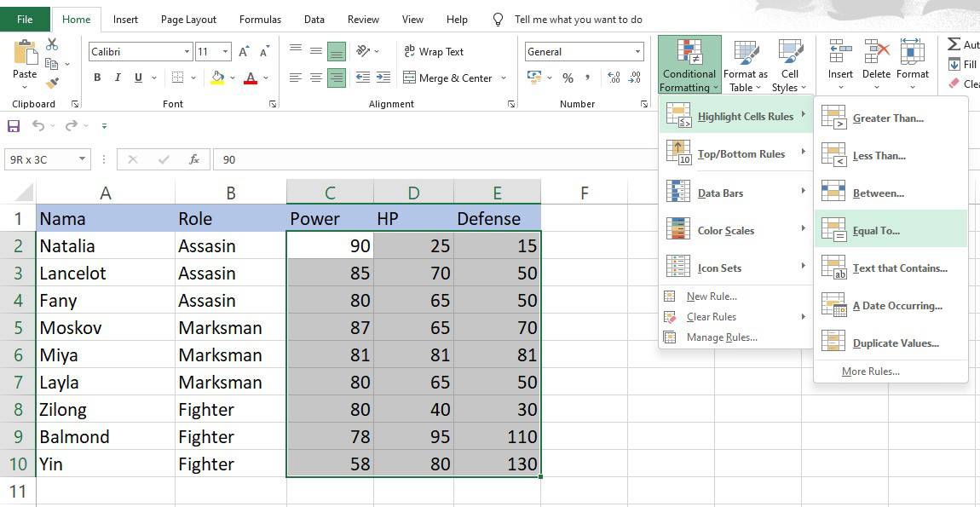Expand the Font Color dropdown arrow
This screenshot has width=980, height=507.
point(266,78)
